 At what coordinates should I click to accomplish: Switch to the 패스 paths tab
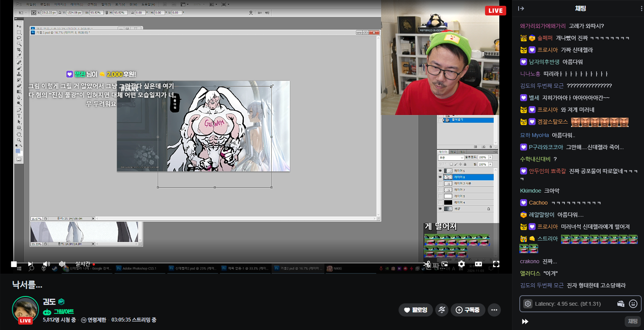[462, 152]
